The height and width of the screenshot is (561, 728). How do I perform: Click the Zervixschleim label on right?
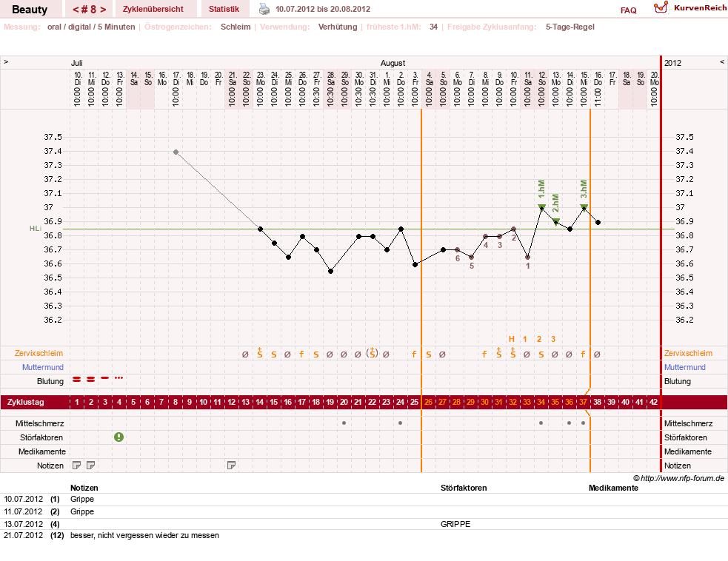coord(688,353)
